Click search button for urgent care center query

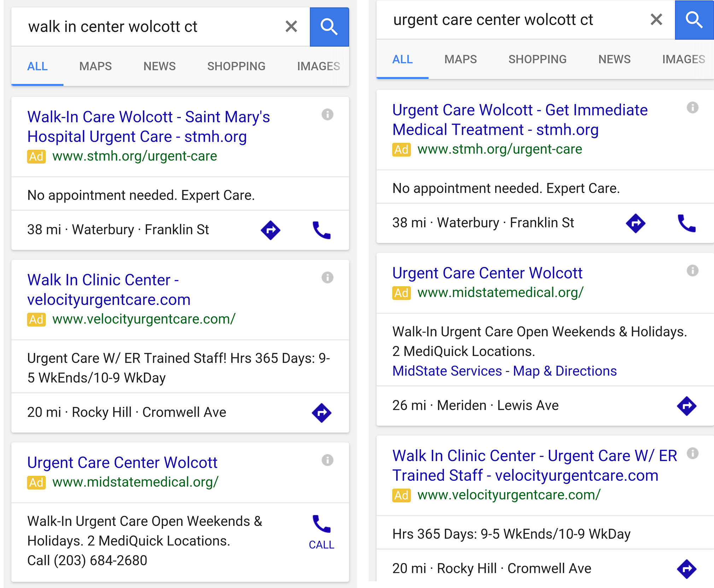point(694,20)
